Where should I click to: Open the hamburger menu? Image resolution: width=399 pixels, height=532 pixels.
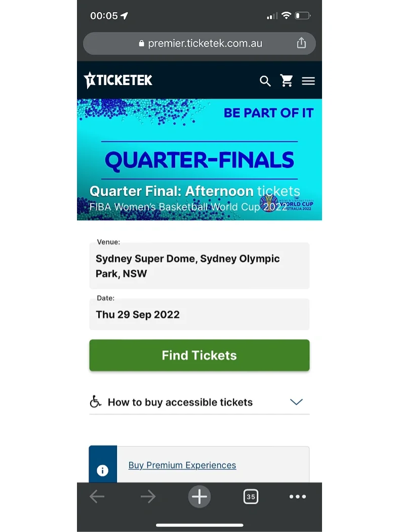tap(308, 81)
